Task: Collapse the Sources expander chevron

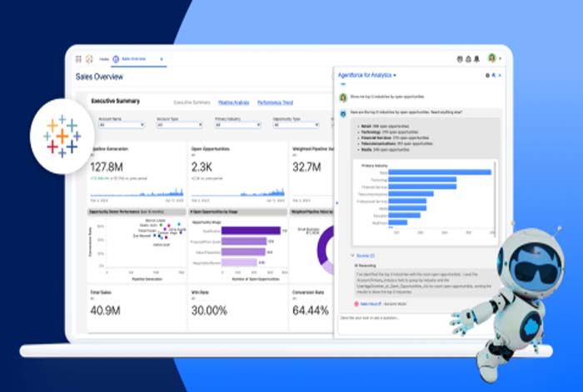Action: coord(352,256)
